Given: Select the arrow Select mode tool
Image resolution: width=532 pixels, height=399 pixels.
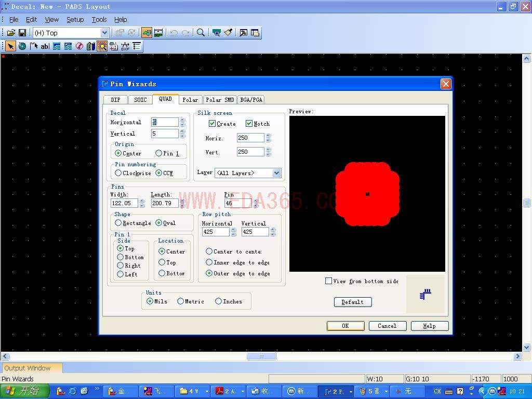Looking at the screenshot, I should tap(10, 46).
